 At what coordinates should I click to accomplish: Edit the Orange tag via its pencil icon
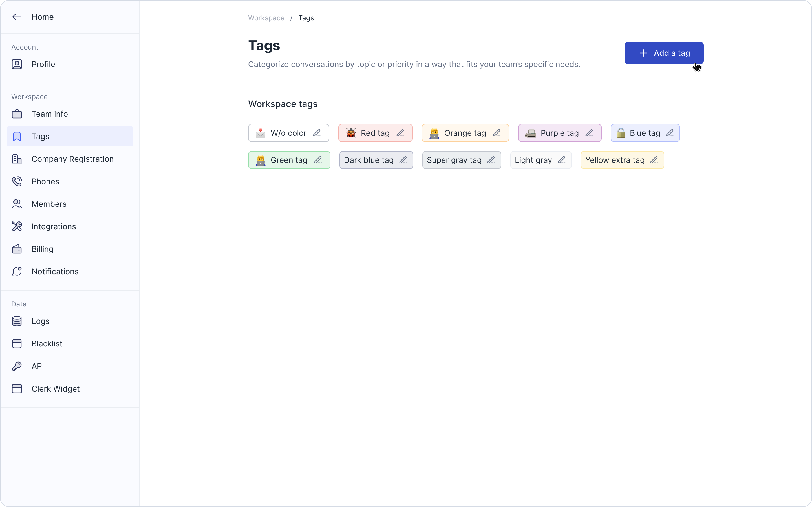pyautogui.click(x=497, y=133)
